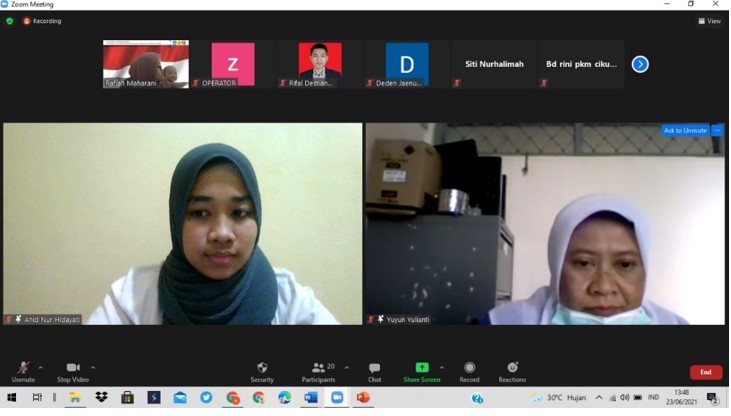Open Microsoft Word from the taskbar

[x=311, y=398]
